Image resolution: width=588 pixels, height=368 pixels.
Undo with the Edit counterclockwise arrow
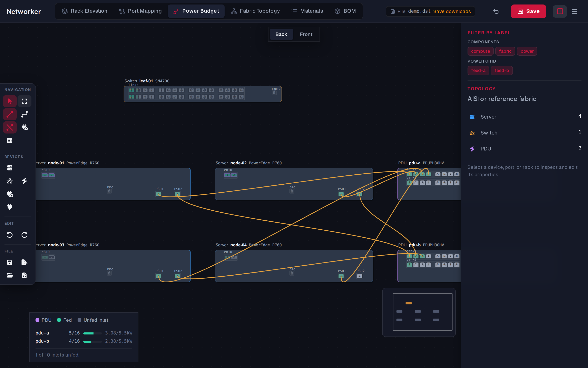10,235
